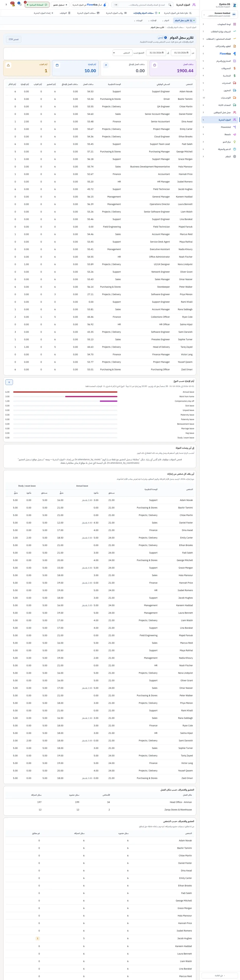Switch to رواتب الموارد البشرية tab
This screenshot has height=980, width=240.
tap(116, 13)
